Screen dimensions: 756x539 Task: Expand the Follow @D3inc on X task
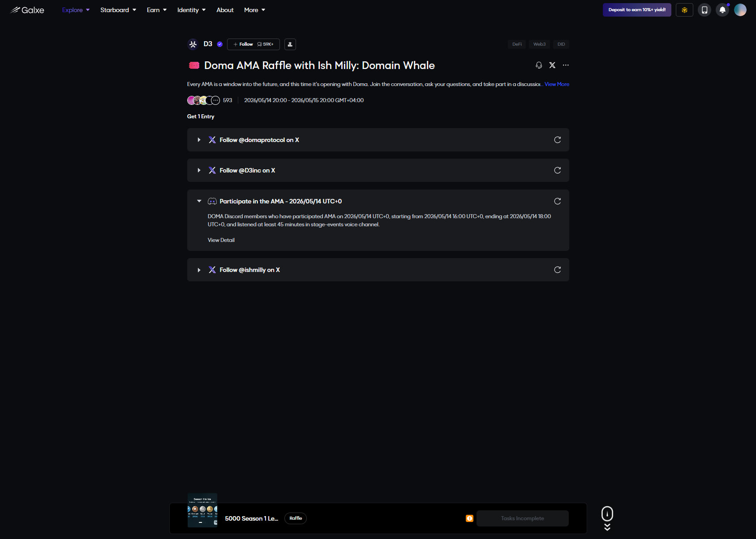point(199,170)
